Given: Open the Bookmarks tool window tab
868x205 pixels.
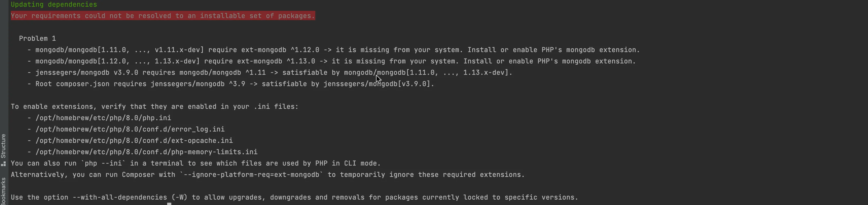Looking at the screenshot, I should click(x=3, y=191).
